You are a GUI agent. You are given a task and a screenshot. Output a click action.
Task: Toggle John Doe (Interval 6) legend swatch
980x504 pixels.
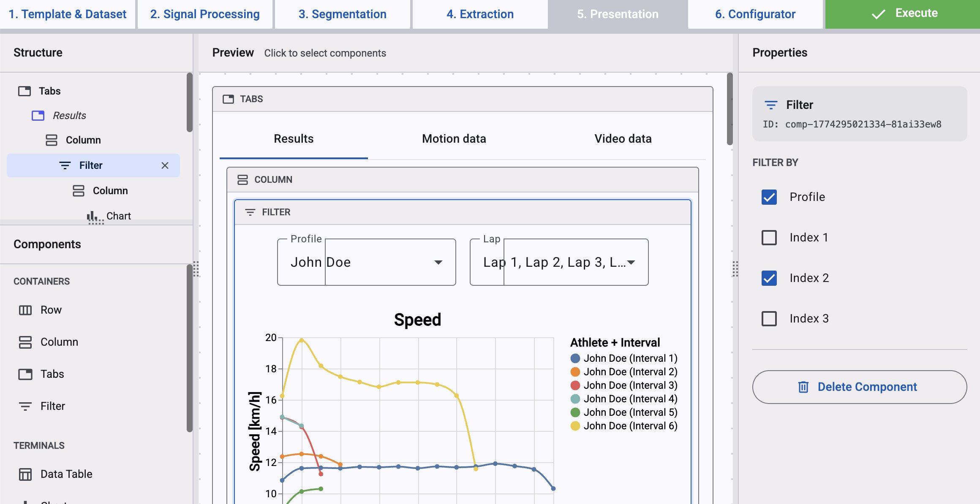pos(575,426)
